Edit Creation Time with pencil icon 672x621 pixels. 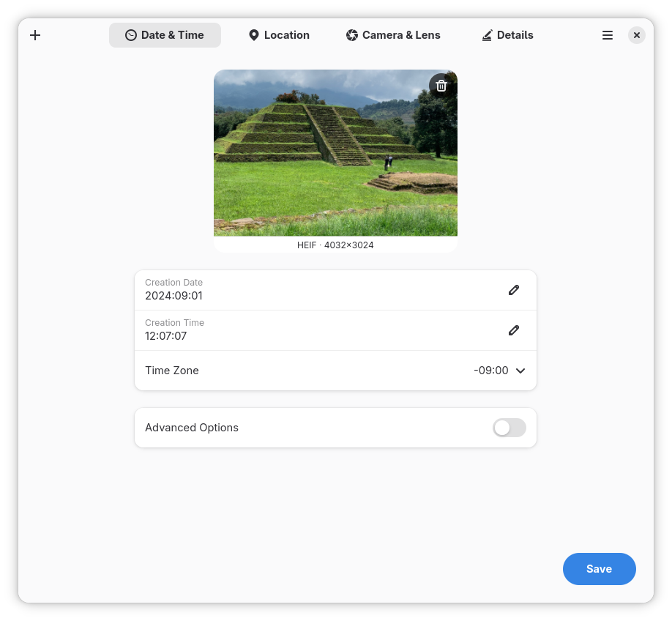click(513, 330)
